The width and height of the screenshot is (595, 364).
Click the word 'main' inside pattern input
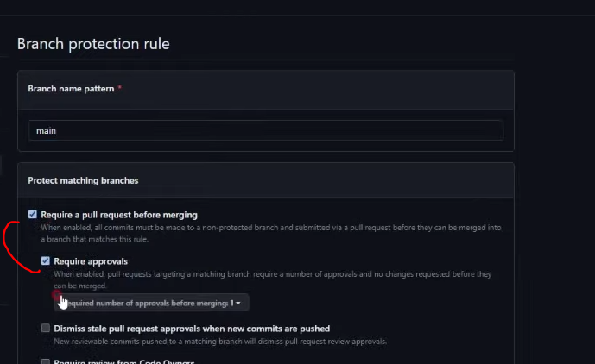pyautogui.click(x=46, y=131)
